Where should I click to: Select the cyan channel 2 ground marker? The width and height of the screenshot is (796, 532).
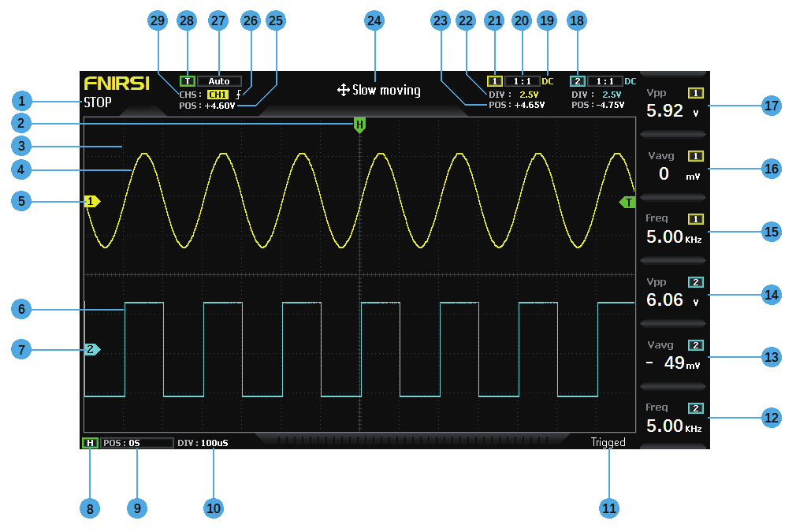tap(92, 349)
